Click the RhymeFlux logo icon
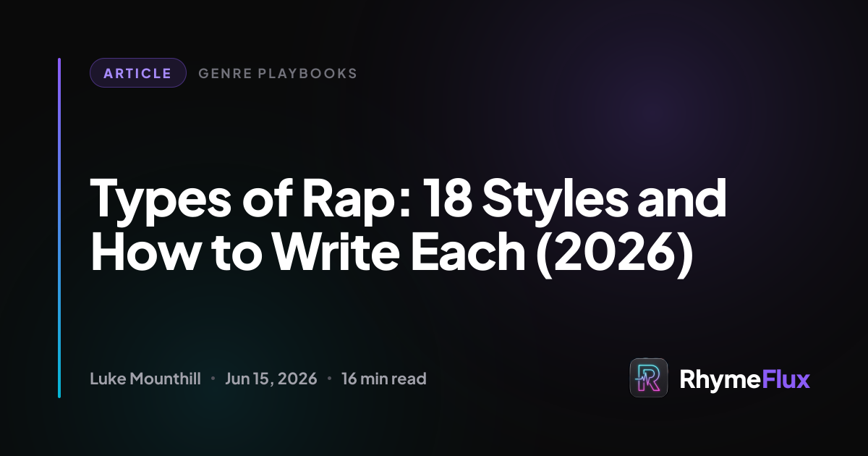Image resolution: width=868 pixels, height=456 pixels. pos(649,378)
